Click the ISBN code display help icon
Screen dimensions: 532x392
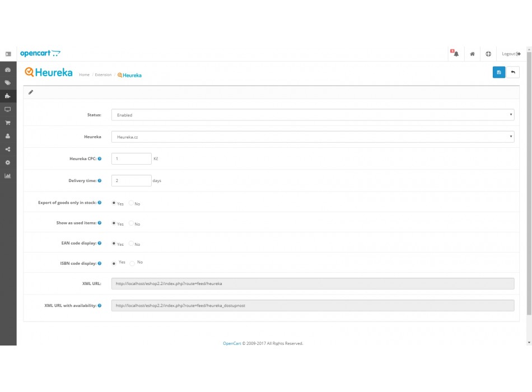click(100, 263)
